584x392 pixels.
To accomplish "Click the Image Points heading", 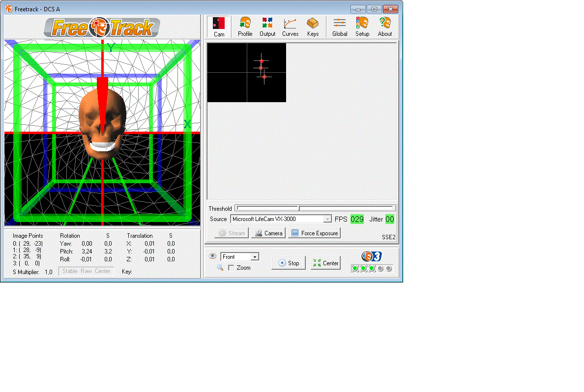I will (28, 236).
